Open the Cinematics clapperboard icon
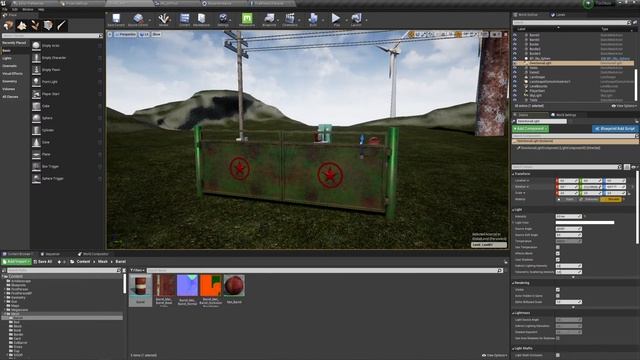640x360 pixels. [290, 19]
